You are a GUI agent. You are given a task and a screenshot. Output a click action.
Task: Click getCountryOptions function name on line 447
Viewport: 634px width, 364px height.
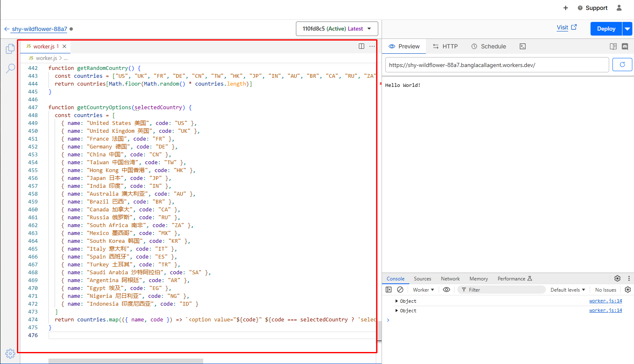pyautogui.click(x=104, y=108)
